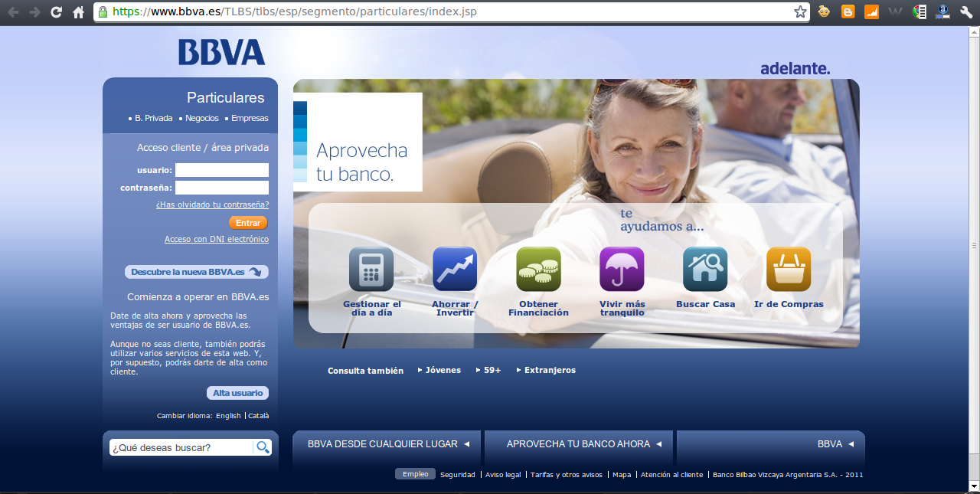Open the Gestionar el día a día calculator icon
This screenshot has width=980, height=494.
click(x=371, y=269)
